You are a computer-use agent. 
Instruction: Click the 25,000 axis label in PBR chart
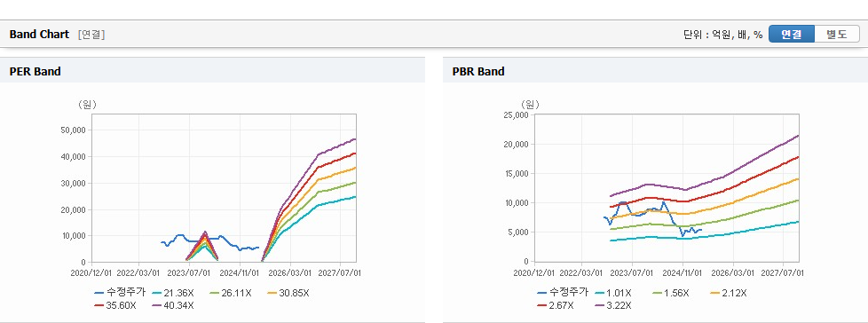coord(516,115)
